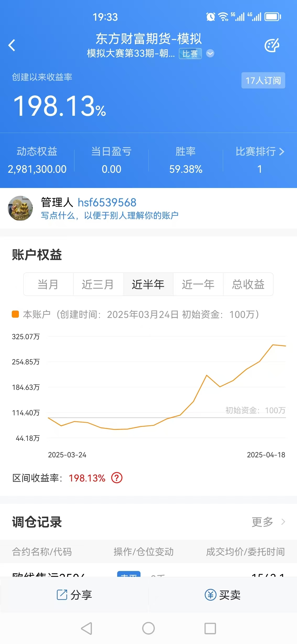Tap Android recent apps square

point(210,629)
